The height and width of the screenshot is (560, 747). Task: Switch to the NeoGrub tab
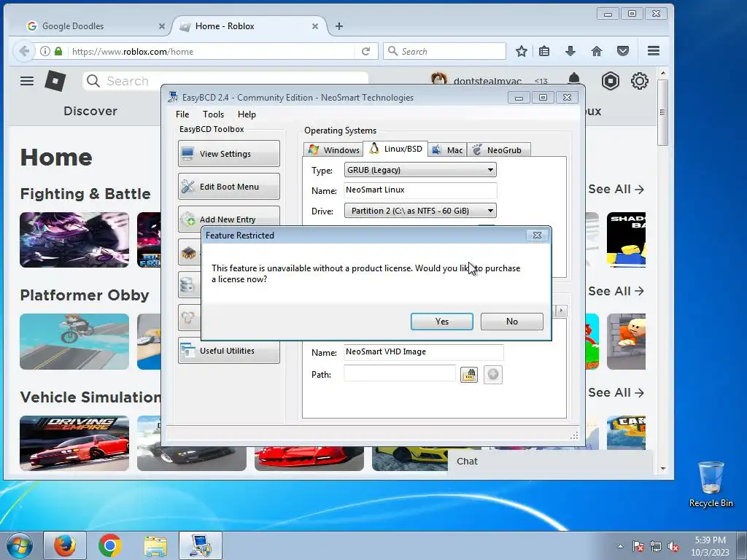tap(498, 150)
